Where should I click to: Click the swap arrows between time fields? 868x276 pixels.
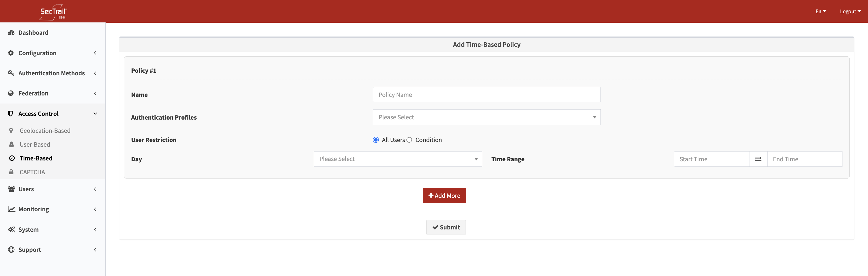tap(758, 159)
